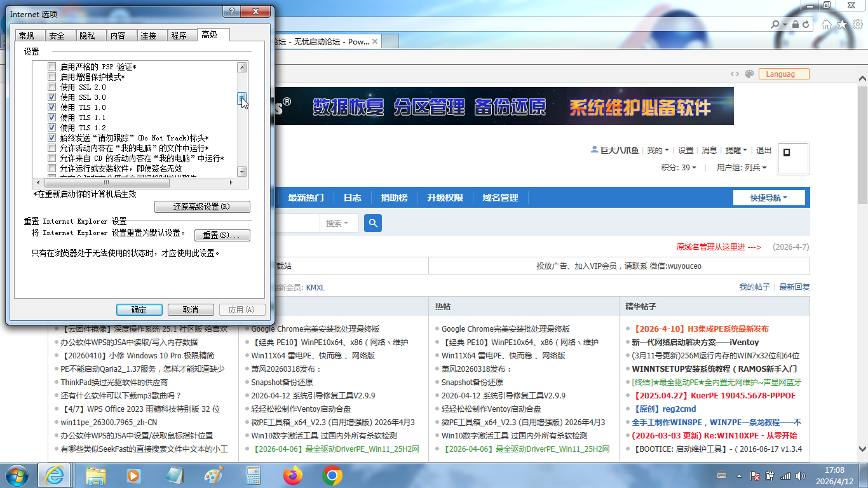Toggle Do Not Track header checkbox
The height and width of the screenshot is (488, 868).
point(52,138)
